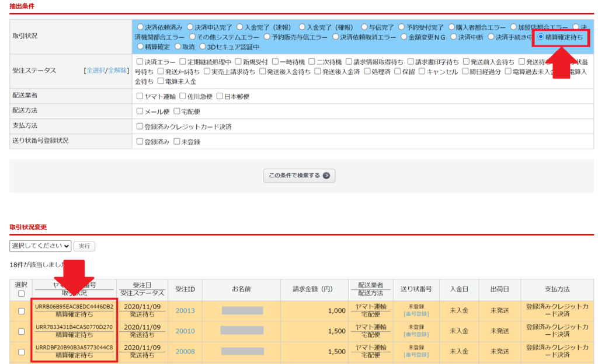Check the ヤマト運輸 carrier checkbox
The image size is (598, 364).
140,96
